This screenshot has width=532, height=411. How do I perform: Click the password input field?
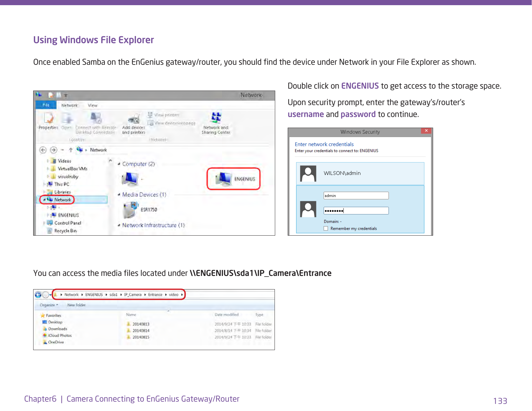coord(356,211)
